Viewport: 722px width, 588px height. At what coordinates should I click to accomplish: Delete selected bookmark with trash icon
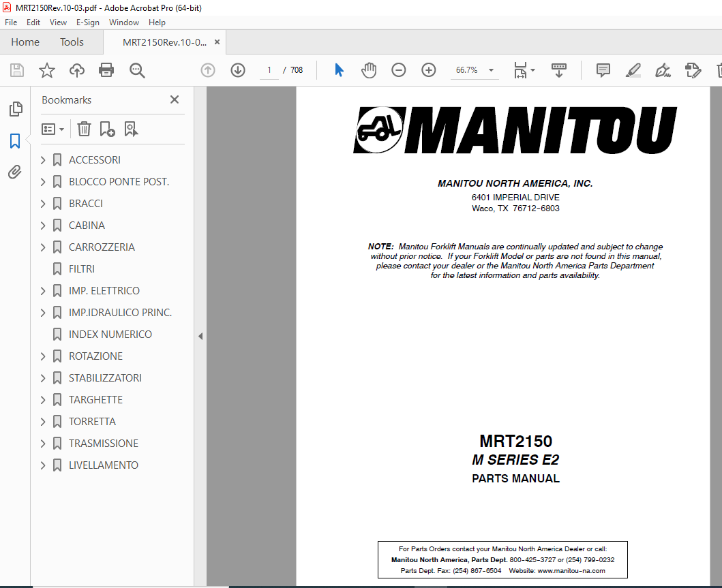84,129
